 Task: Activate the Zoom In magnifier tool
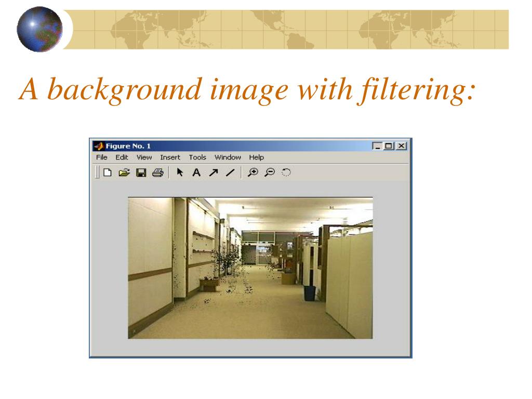[x=253, y=172]
